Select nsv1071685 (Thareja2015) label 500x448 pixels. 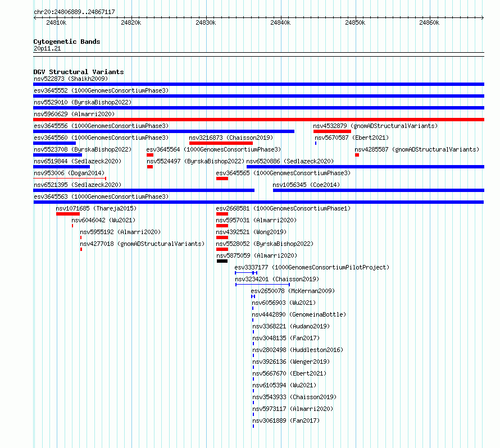point(96,208)
